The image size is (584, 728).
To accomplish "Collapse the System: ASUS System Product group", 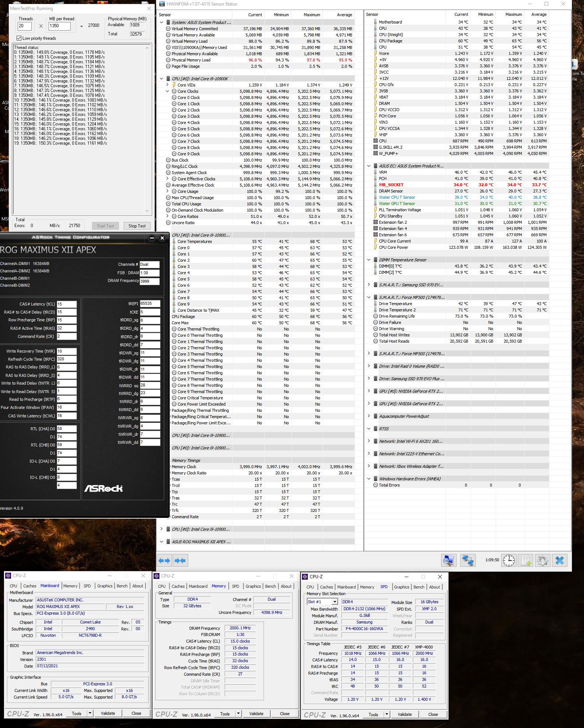I will (161, 22).
